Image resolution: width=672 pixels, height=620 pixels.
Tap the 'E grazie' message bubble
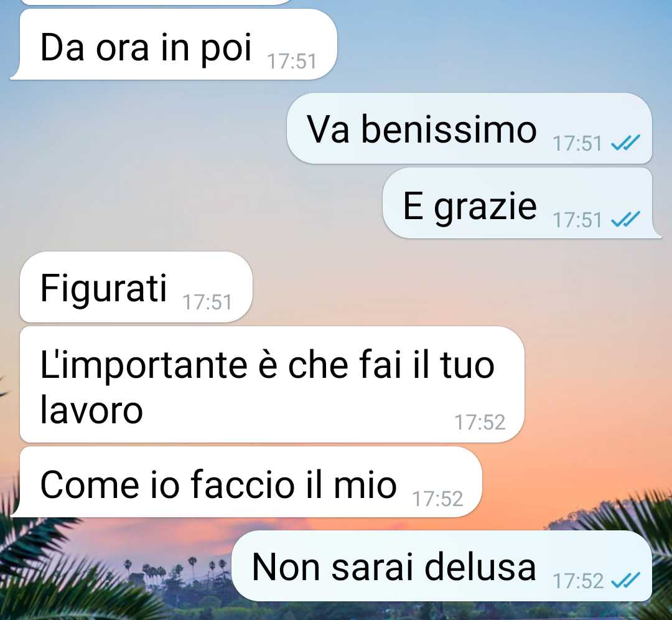522,203
